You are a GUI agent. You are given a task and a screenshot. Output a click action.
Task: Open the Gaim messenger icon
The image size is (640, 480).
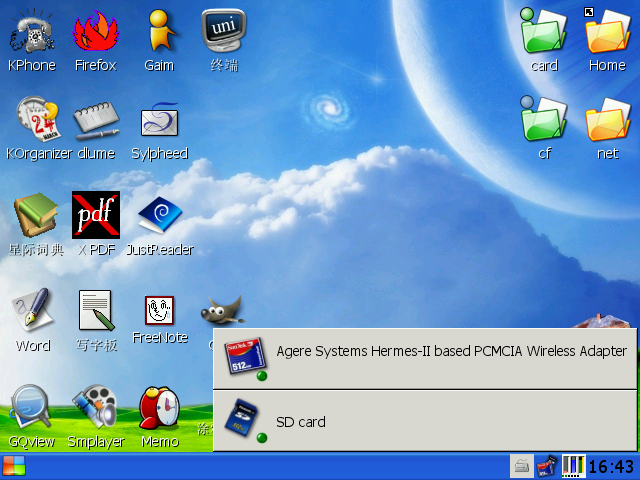[x=159, y=33]
